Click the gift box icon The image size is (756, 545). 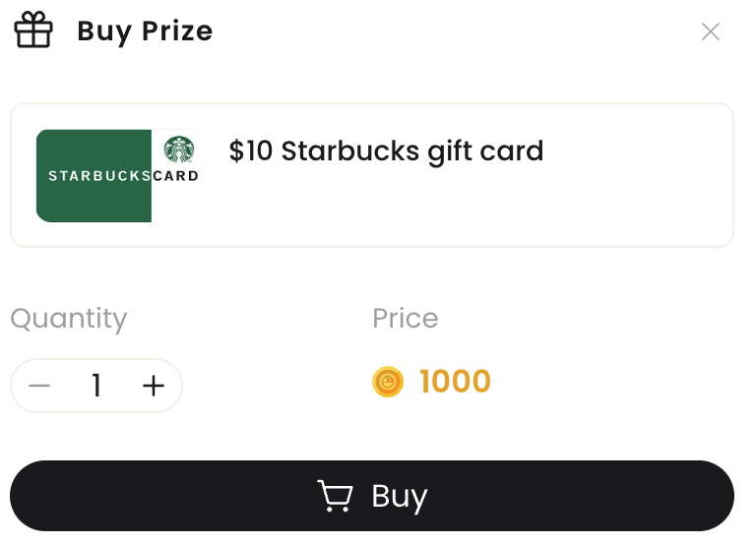pos(33,30)
